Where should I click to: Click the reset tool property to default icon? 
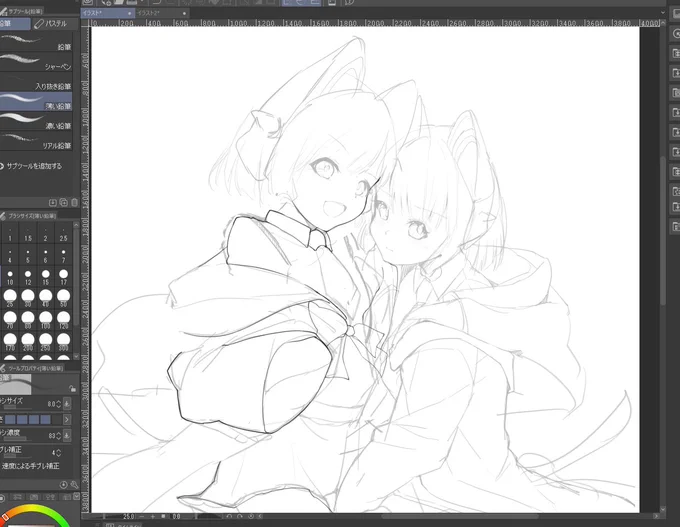(x=63, y=484)
